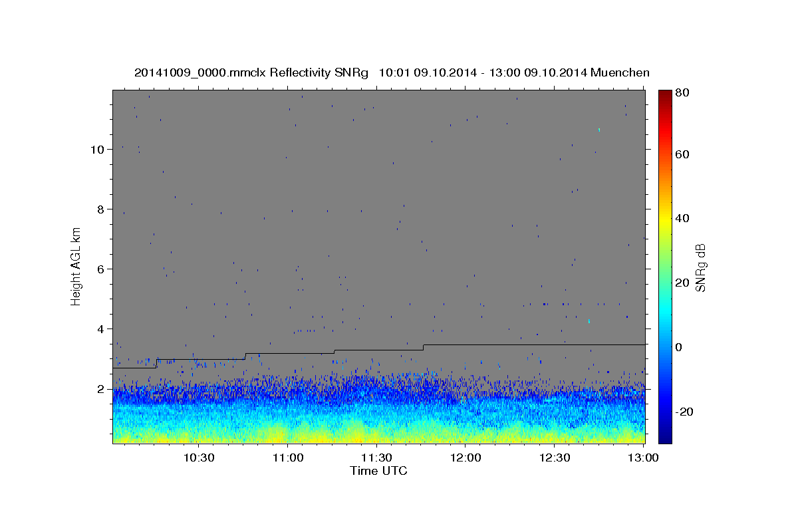Click the colorbar value 60

tap(682, 154)
